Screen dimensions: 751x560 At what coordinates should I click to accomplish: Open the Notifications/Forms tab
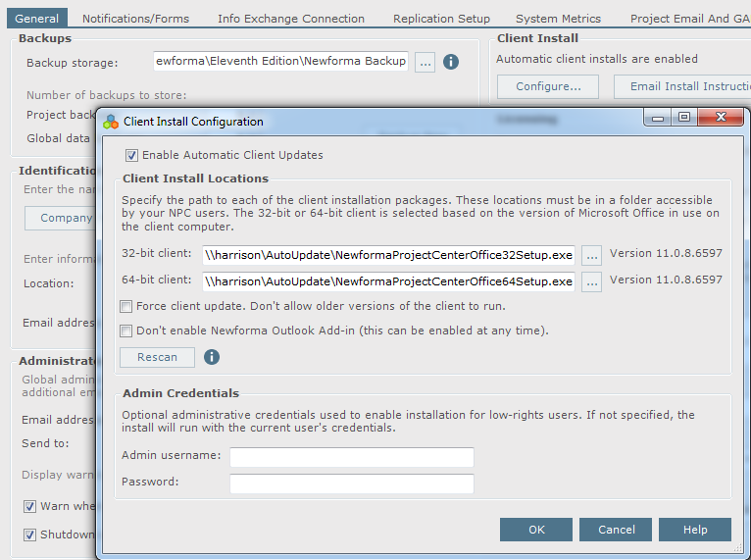[135, 19]
